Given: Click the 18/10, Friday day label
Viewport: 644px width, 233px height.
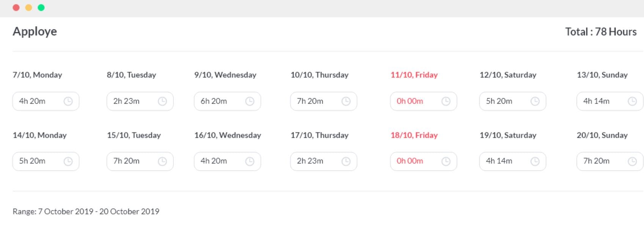Looking at the screenshot, I should [414, 135].
